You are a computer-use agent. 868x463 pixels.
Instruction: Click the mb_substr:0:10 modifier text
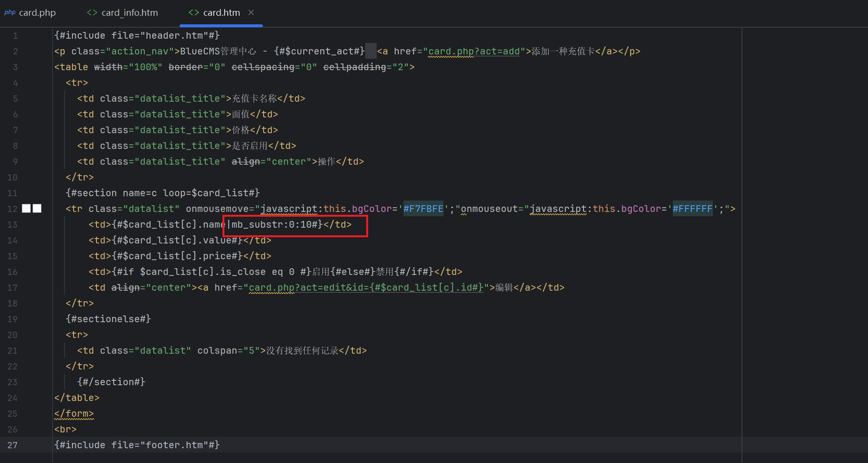(x=272, y=224)
